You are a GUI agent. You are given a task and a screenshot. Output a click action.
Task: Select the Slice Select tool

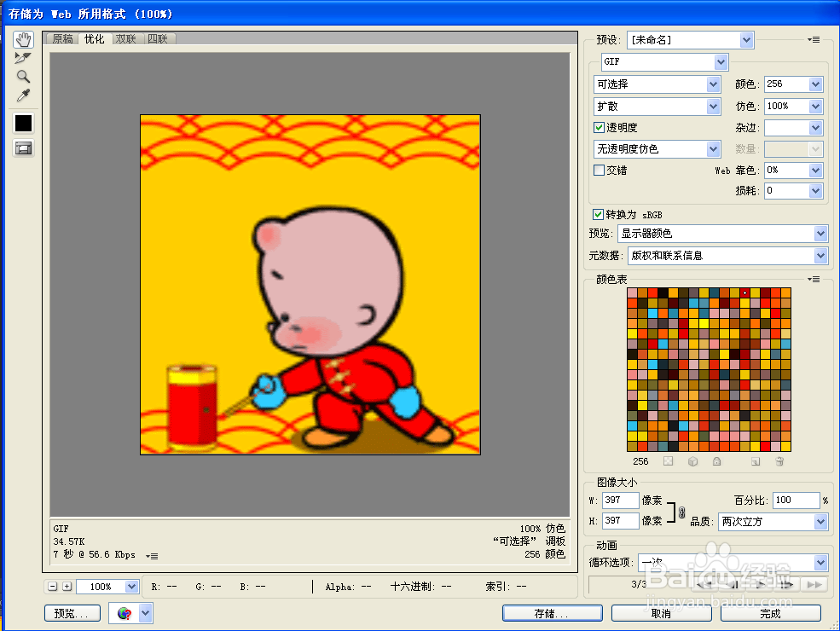pyautogui.click(x=23, y=58)
